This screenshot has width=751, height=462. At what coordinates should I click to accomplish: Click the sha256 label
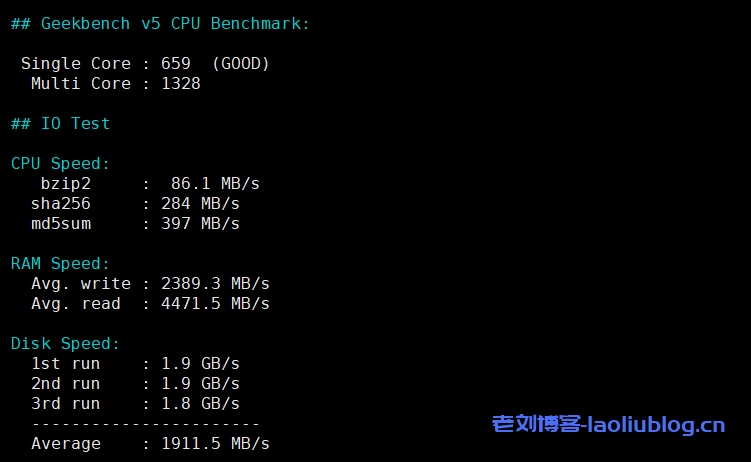[60, 203]
